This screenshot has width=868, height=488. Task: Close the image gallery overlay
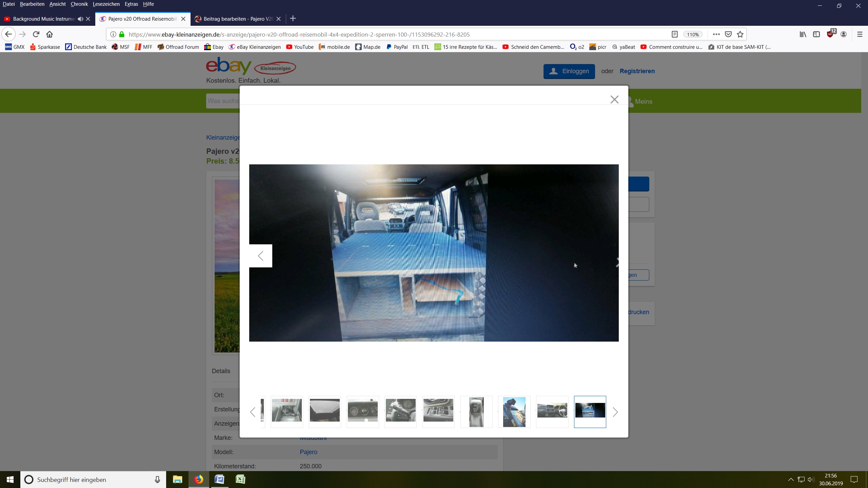pyautogui.click(x=614, y=99)
